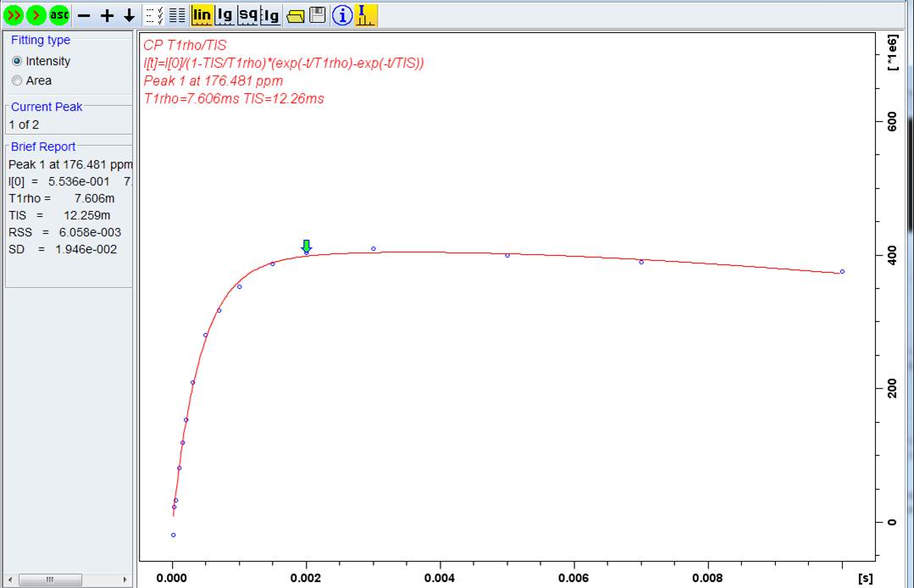Go to next peak with plus button
Screen dimensions: 914x588
click(107, 15)
